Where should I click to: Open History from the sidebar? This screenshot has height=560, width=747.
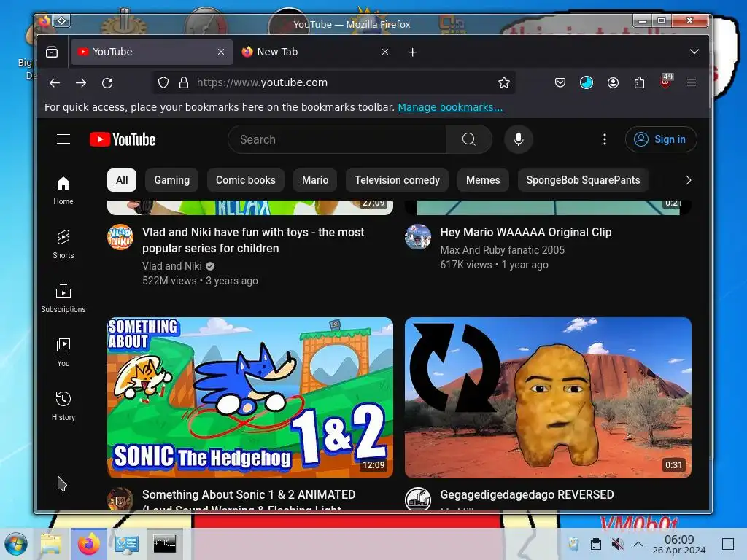pos(63,405)
